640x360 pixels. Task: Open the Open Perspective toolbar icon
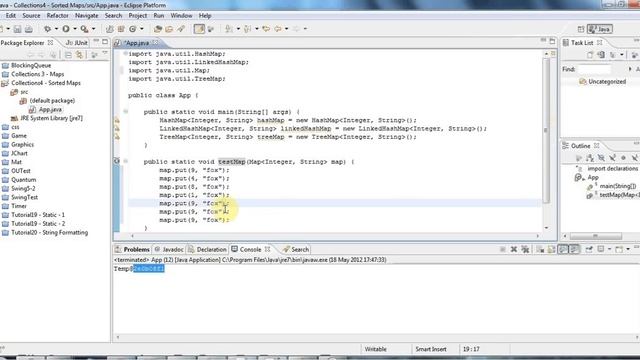tap(581, 29)
